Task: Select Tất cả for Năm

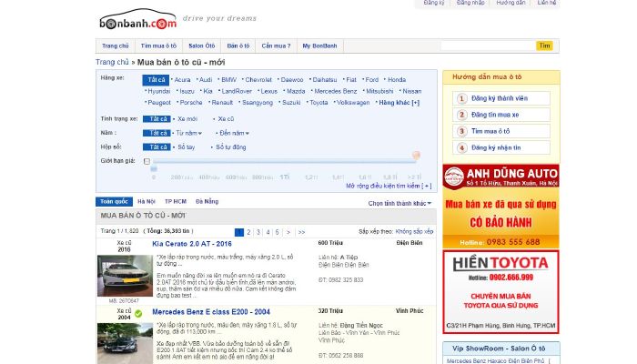Action: pyautogui.click(x=157, y=133)
